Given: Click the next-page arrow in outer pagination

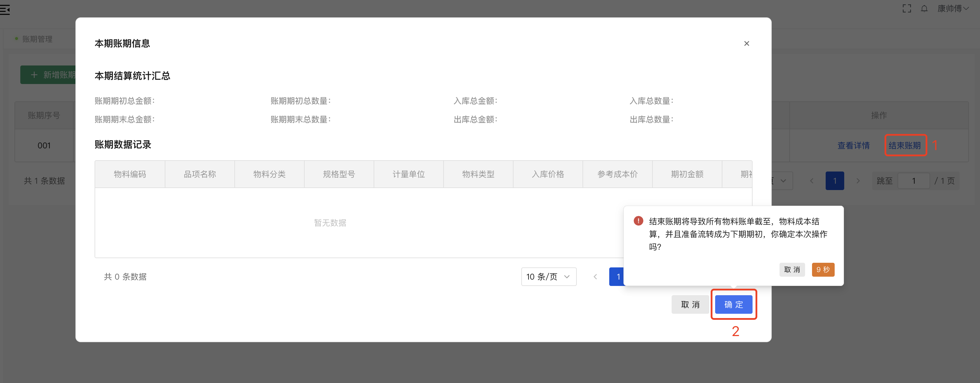Looking at the screenshot, I should pyautogui.click(x=858, y=181).
